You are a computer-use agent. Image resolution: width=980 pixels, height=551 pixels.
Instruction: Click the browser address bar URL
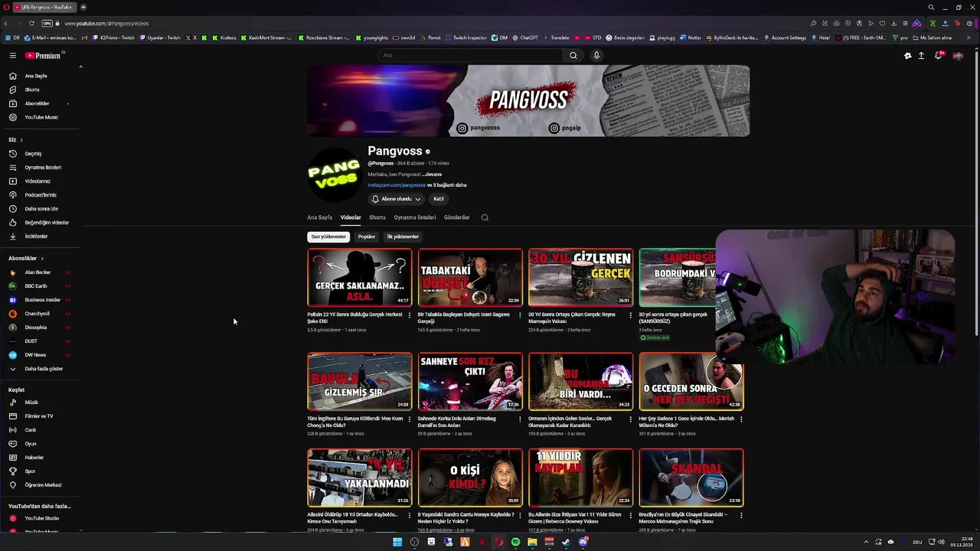pos(106,23)
